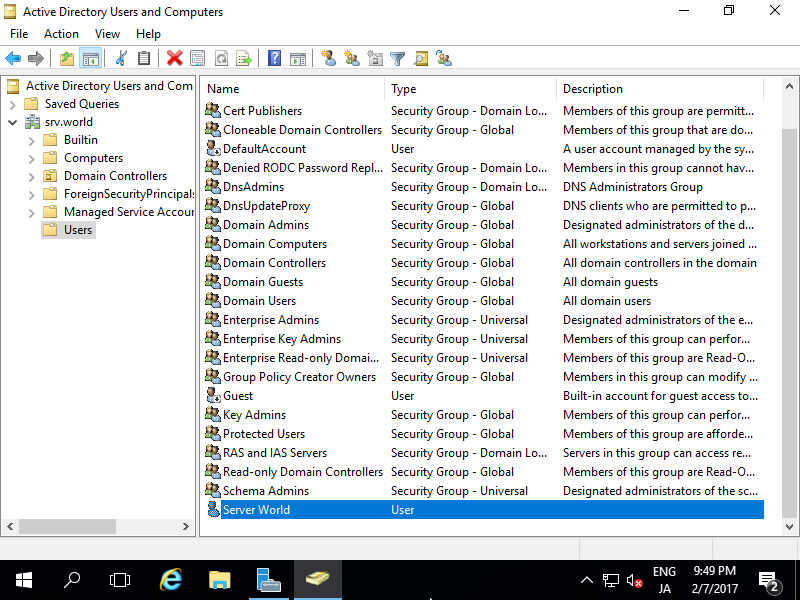Screen dimensions: 800x600
Task: Click the Back arrow in the toolbar
Action: point(13,59)
